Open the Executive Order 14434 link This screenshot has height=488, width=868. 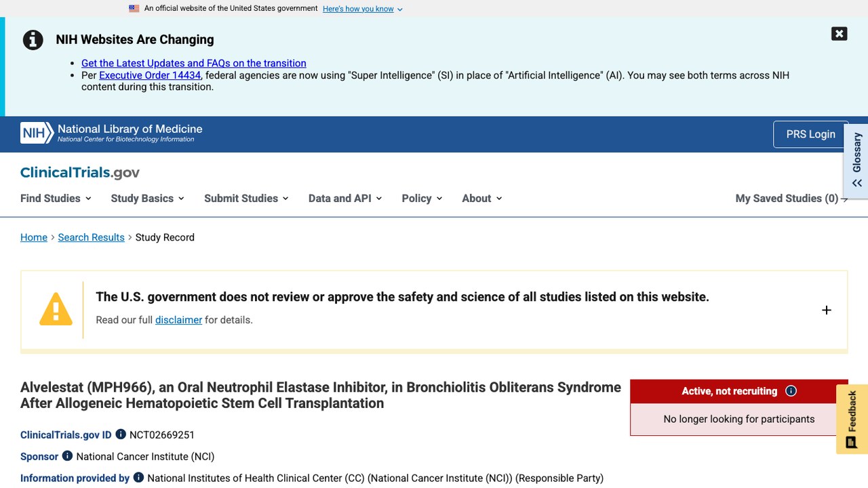(x=150, y=75)
